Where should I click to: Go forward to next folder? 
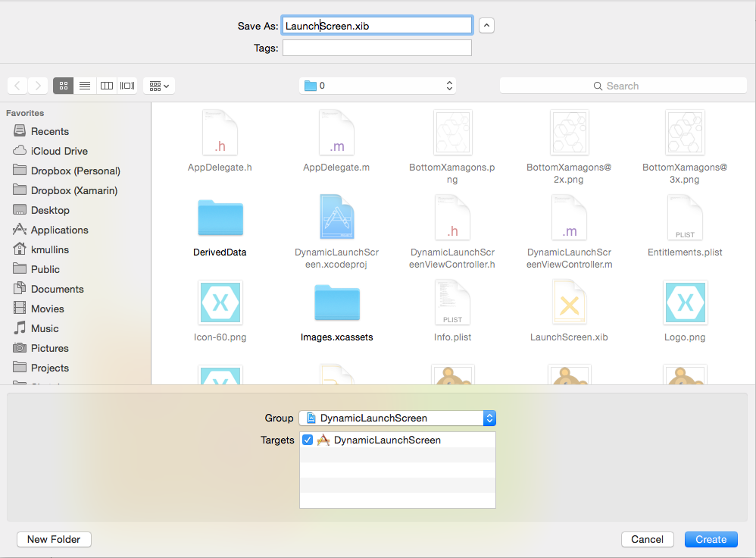tap(38, 86)
